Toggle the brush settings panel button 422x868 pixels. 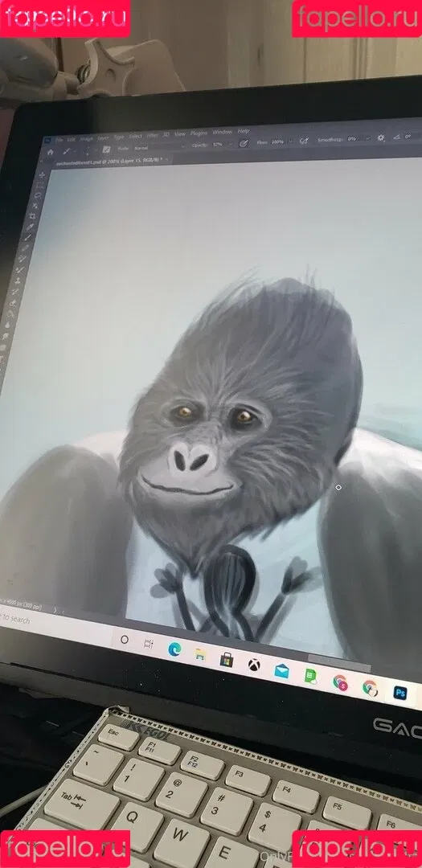tap(106, 149)
